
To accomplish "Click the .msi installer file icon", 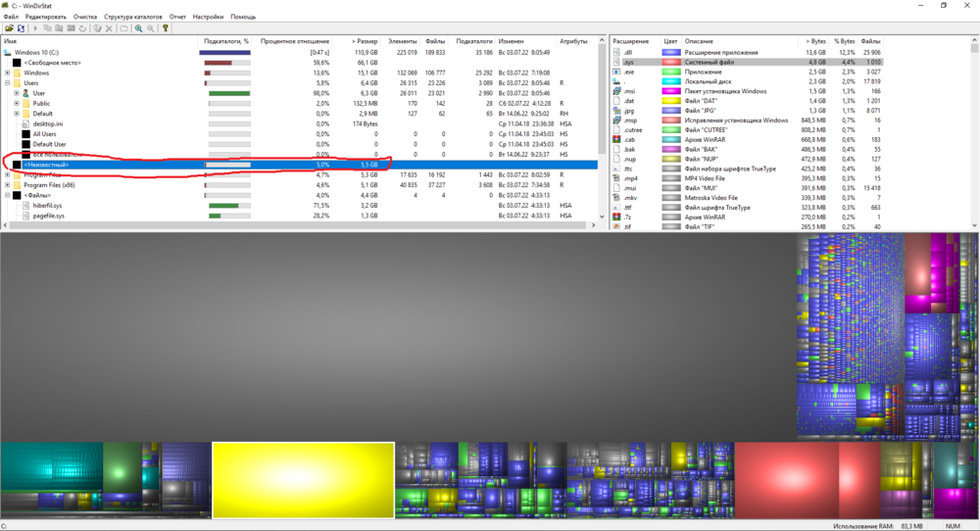I will pyautogui.click(x=618, y=91).
